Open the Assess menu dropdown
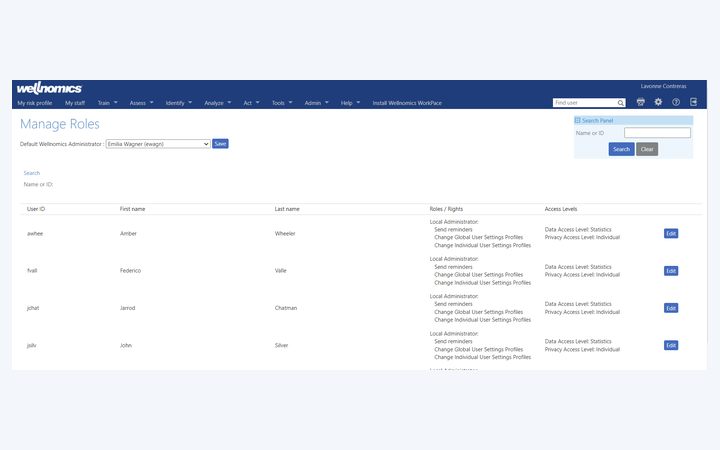Viewport: 720px width, 450px height. pos(141,103)
